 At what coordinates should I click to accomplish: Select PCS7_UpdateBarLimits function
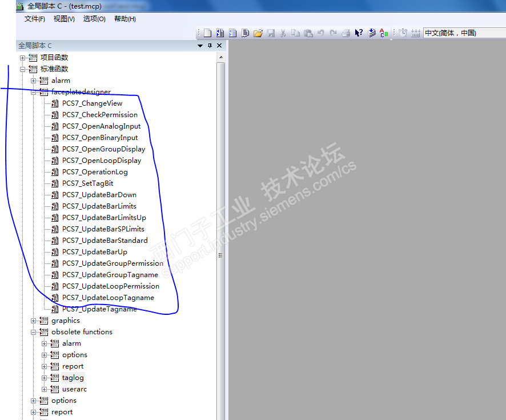coord(99,206)
